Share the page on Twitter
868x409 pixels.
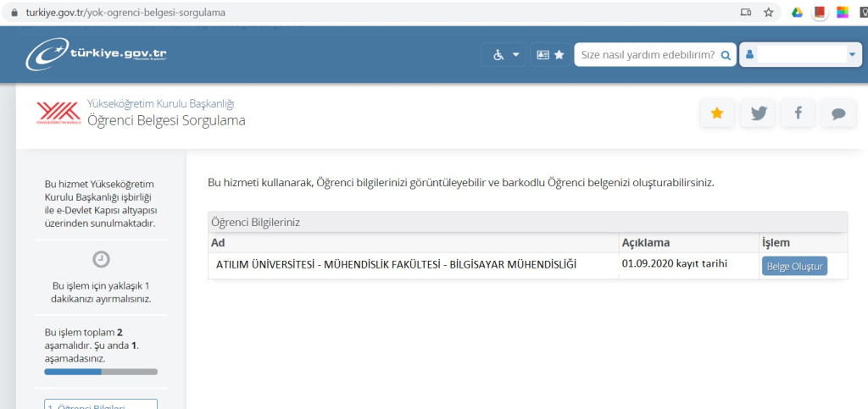[x=758, y=113]
